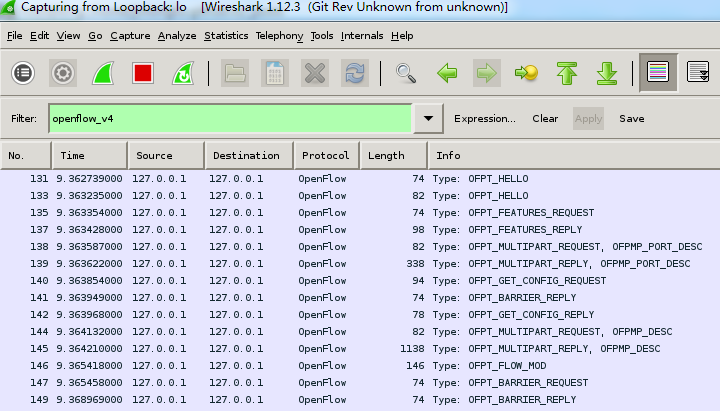Restart the running live capture

[x=183, y=73]
